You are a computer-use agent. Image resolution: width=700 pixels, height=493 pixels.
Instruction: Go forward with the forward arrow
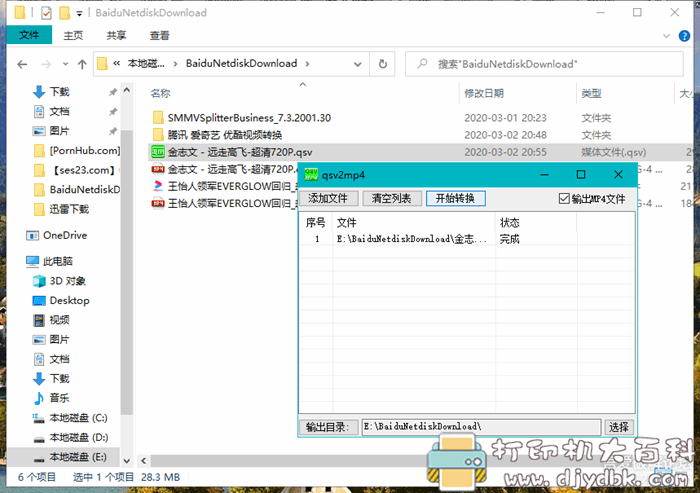click(x=46, y=64)
